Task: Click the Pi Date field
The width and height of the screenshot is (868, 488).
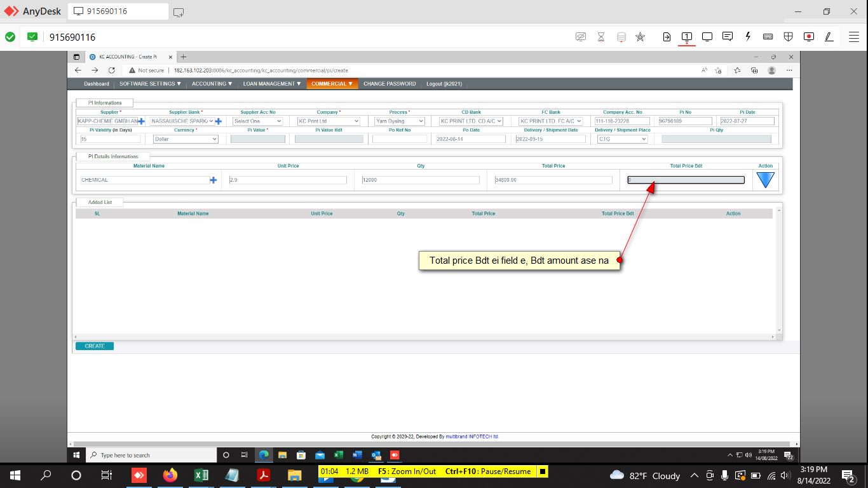Action: pyautogui.click(x=747, y=121)
